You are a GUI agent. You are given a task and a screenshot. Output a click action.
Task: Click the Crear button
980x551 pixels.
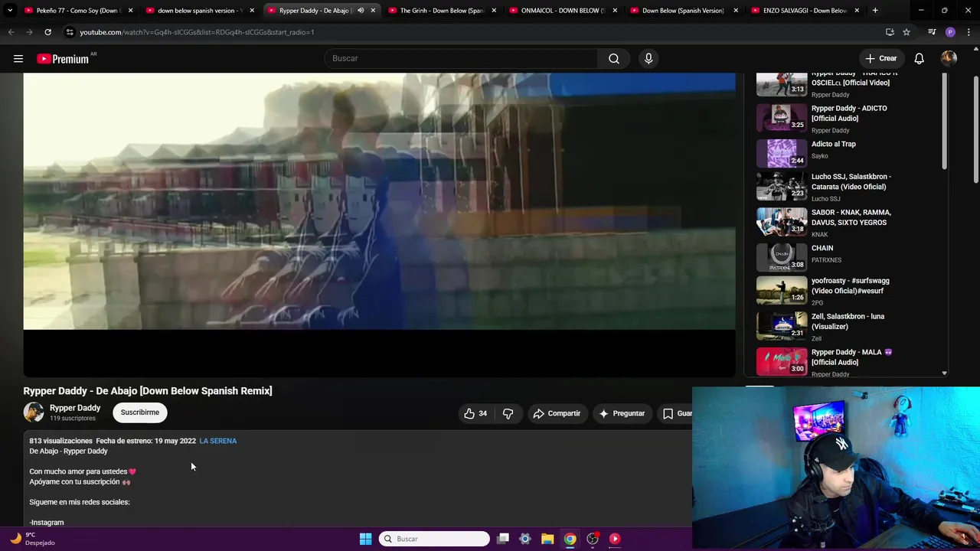pos(880,58)
